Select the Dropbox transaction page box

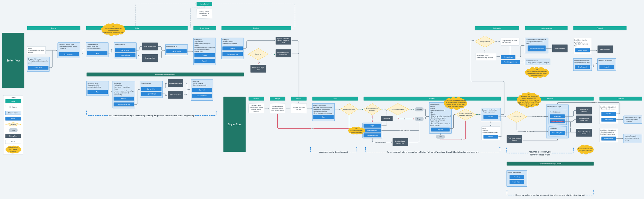tap(633, 120)
